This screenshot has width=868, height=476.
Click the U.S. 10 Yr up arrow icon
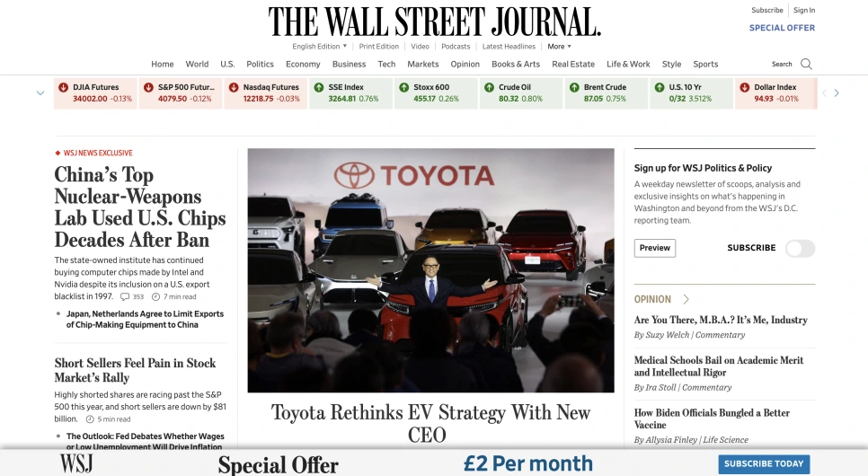660,87
